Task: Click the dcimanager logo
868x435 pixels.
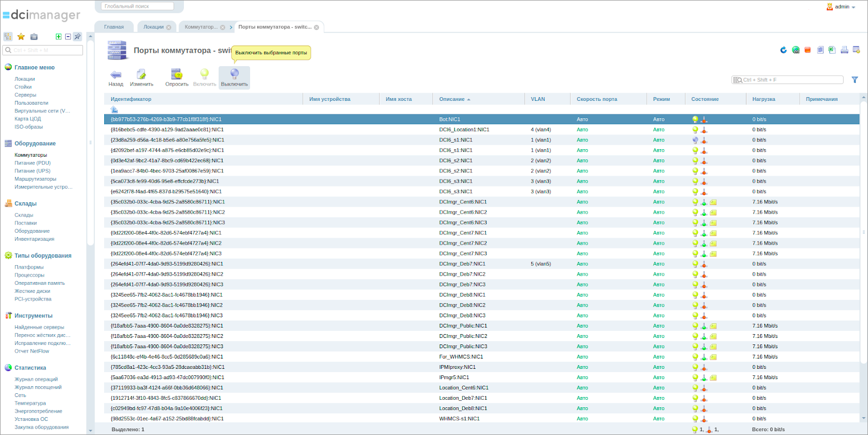Action: click(x=42, y=15)
